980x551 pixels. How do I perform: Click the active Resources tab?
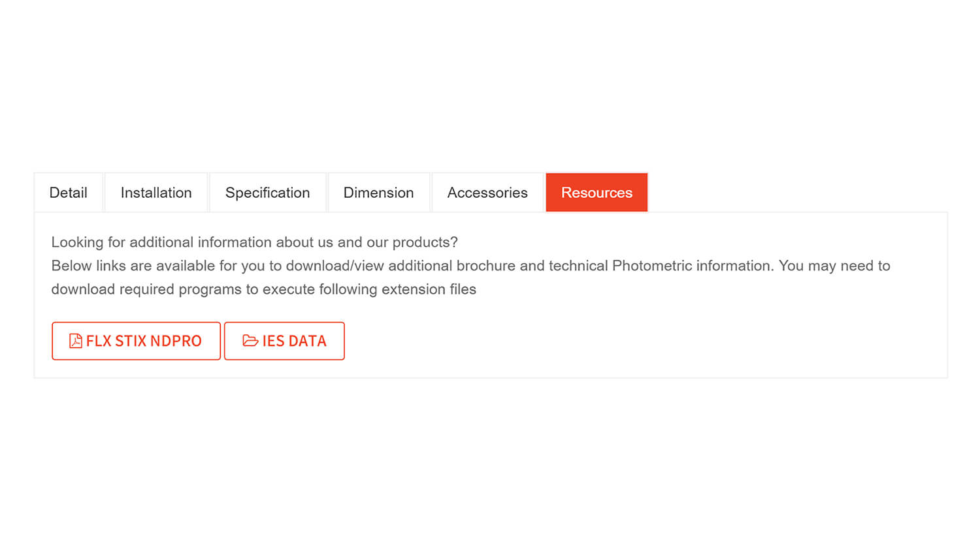coord(596,193)
